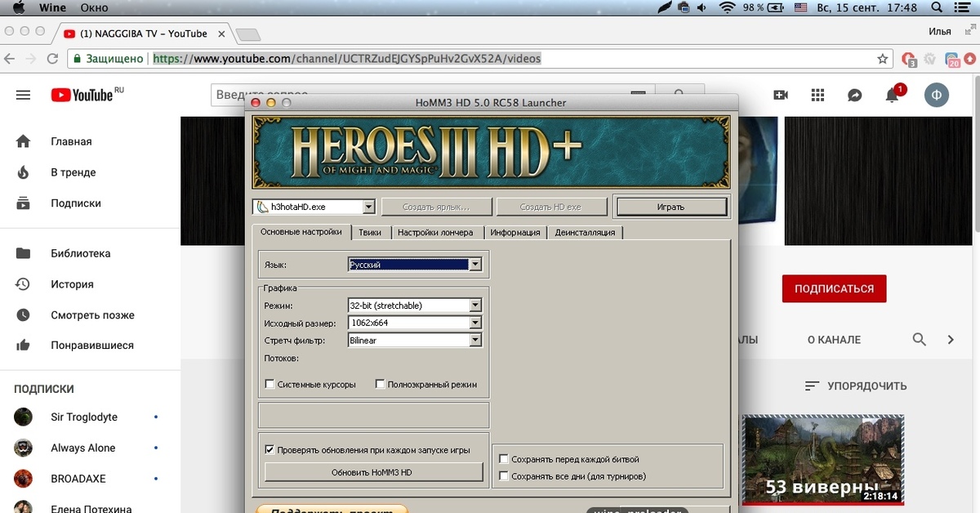This screenshot has height=513, width=980.
Task: Click the create video camera icon
Action: tap(780, 95)
